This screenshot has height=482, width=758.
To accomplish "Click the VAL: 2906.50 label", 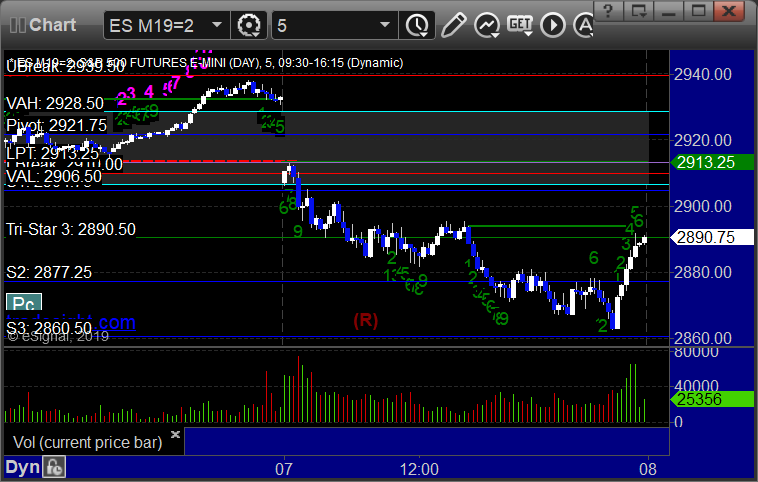I will coord(54,176).
